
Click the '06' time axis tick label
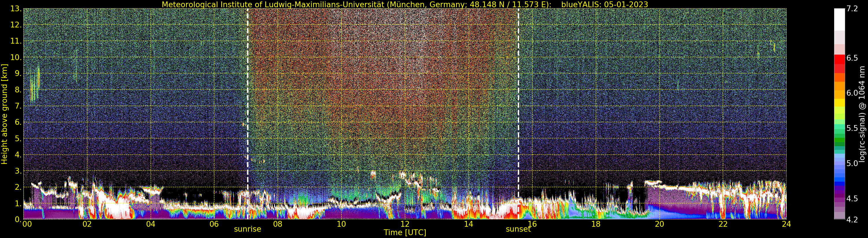pos(214,224)
